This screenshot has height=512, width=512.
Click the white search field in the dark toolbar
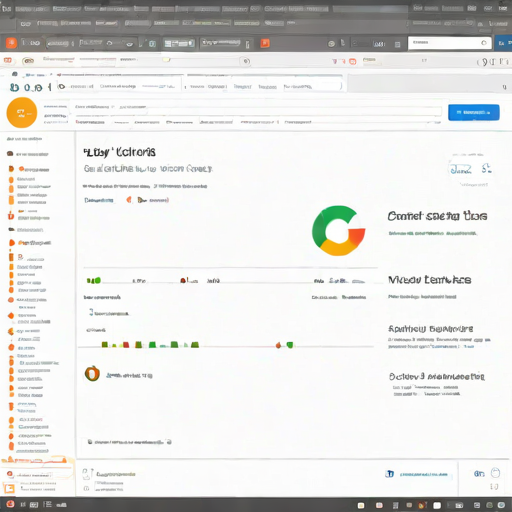click(450, 43)
